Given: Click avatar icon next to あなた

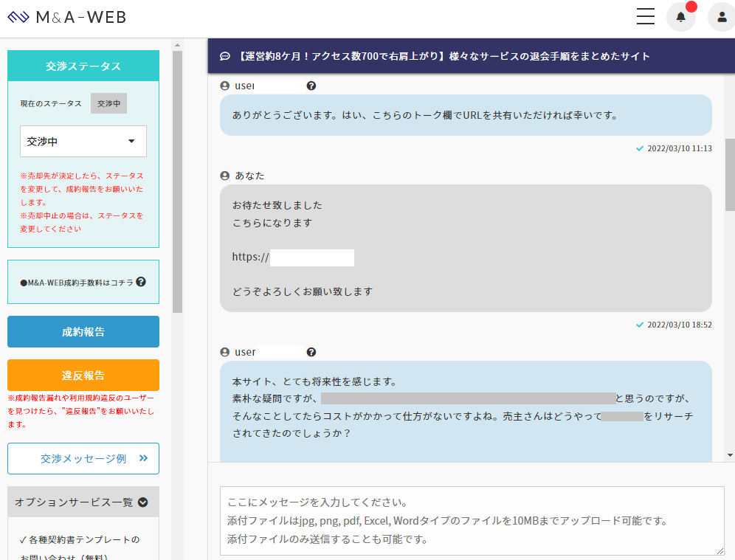Looking at the screenshot, I should pos(225,176).
